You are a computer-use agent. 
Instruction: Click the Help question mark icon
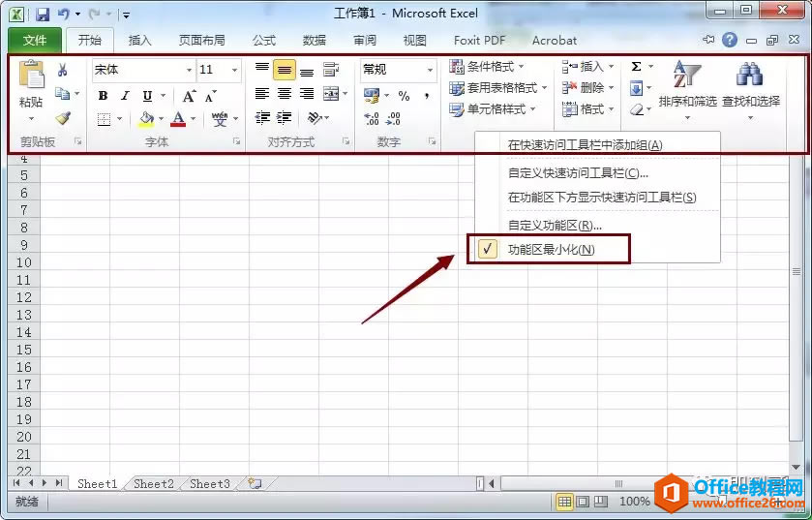pos(729,40)
